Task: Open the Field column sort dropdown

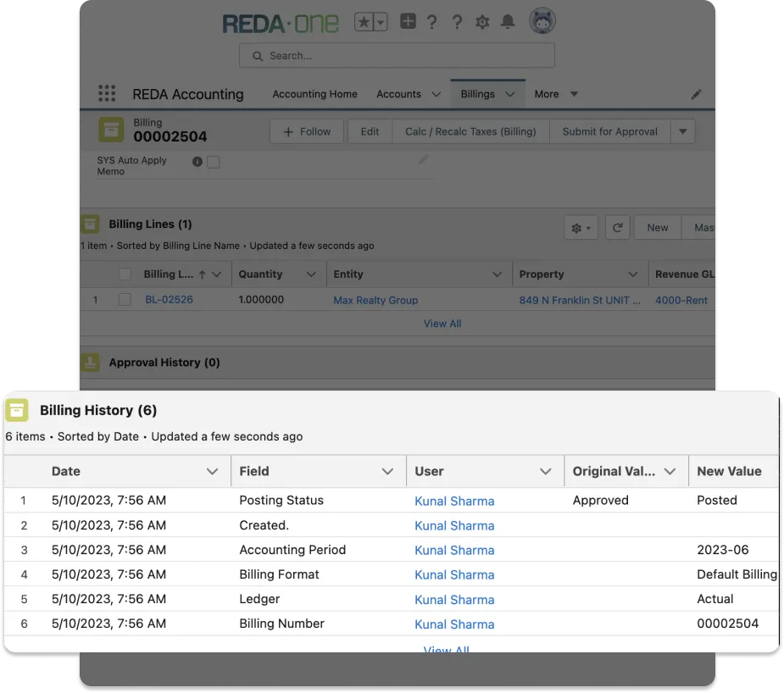Action: (387, 470)
